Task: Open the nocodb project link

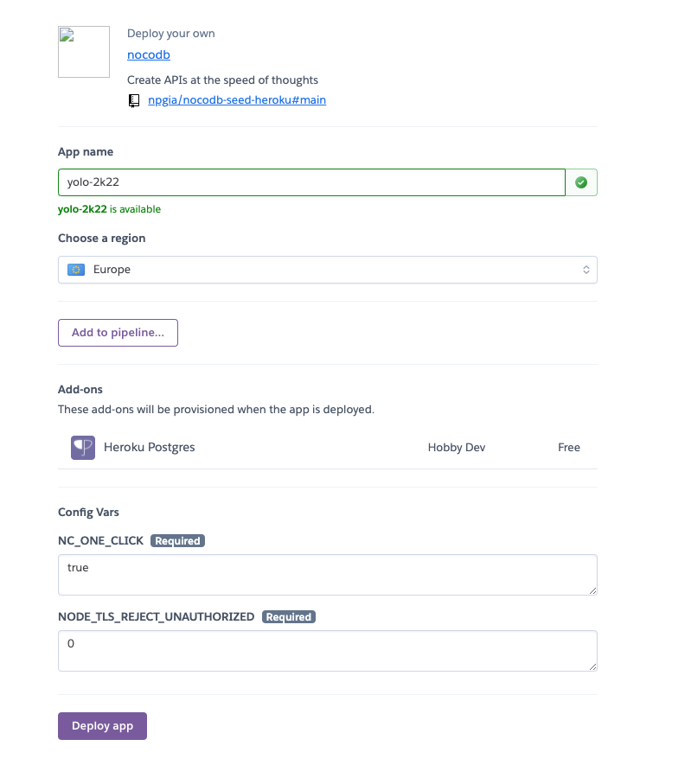Action: (149, 55)
